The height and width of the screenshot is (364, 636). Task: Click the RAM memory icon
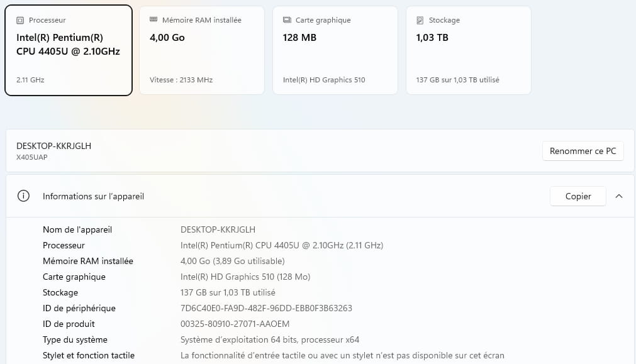(x=153, y=19)
